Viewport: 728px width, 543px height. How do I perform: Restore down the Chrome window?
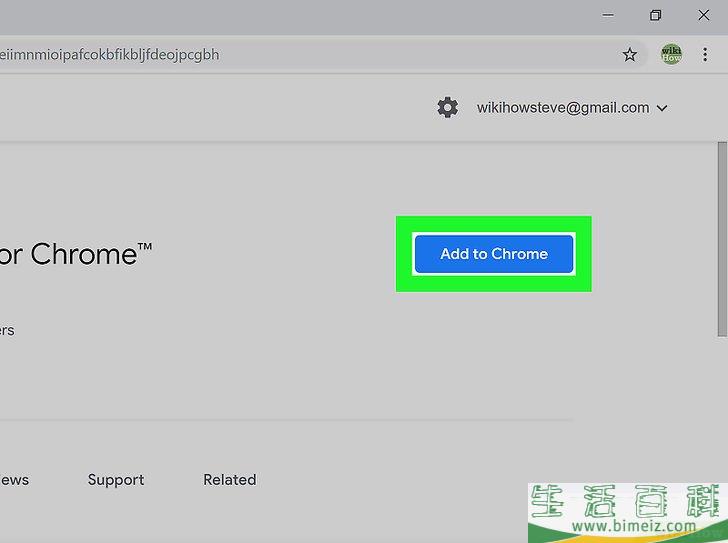coord(656,15)
